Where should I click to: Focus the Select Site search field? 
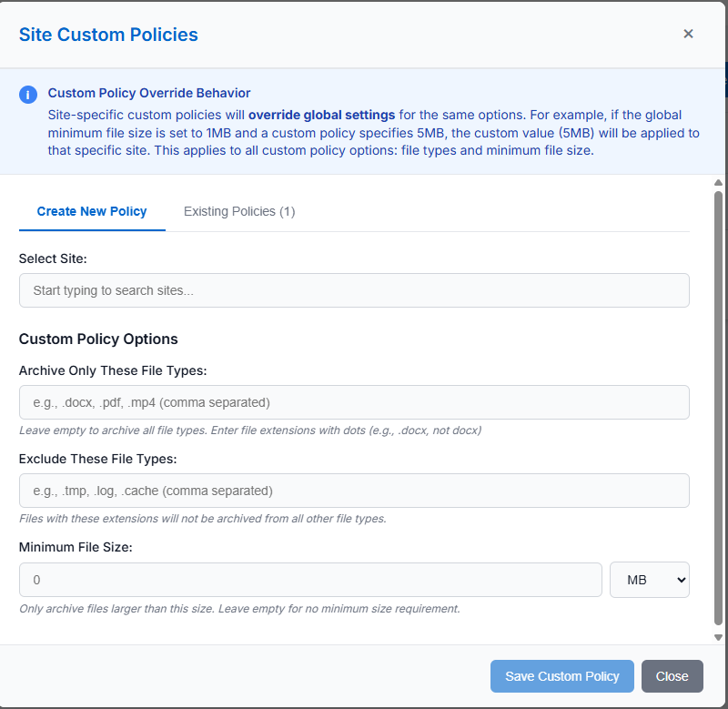pyautogui.click(x=354, y=290)
